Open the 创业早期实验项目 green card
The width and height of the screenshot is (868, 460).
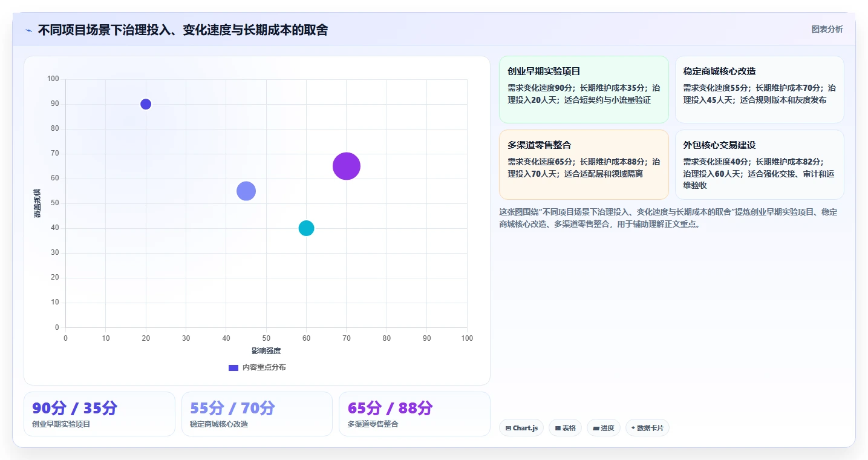(x=584, y=90)
